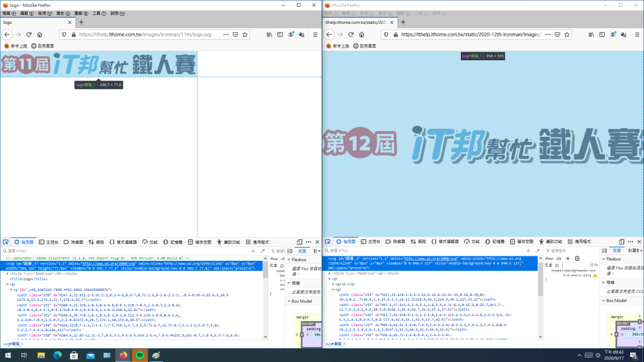This screenshot has width=644, height=362.
Task: Open the 歷史 (History) menu in left Firefox
Action: coord(64,14)
